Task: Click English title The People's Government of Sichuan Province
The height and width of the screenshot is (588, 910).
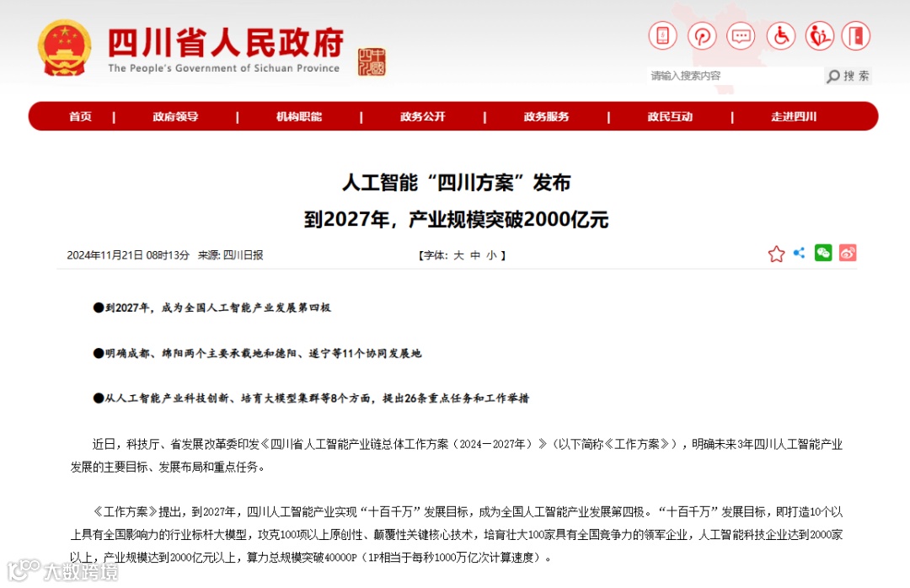Action: pos(223,68)
